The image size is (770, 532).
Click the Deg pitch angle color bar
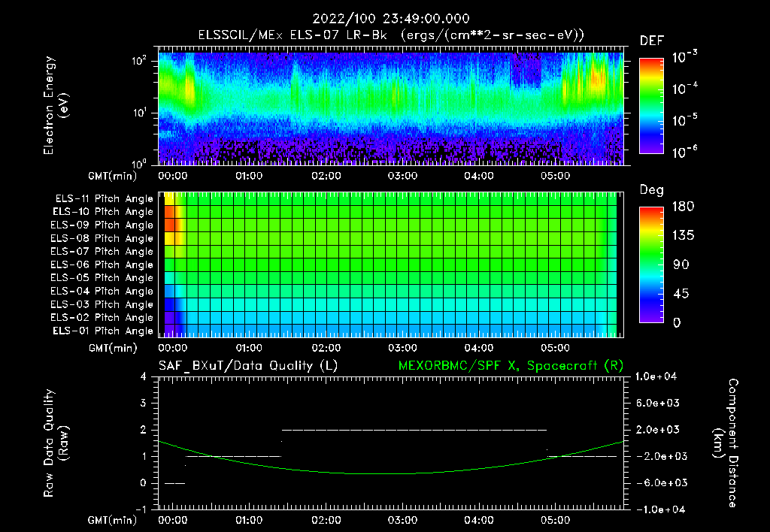point(651,264)
